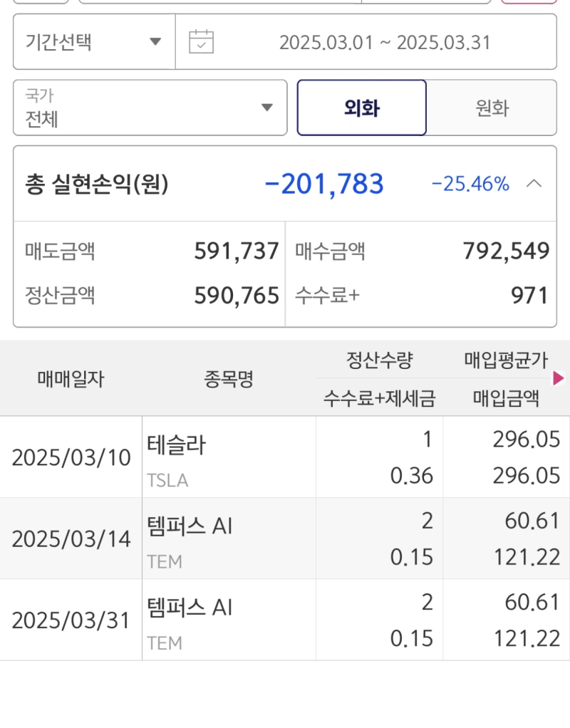
Task: Select the 2025/03/10 trade date cell
Action: [x=71, y=457]
